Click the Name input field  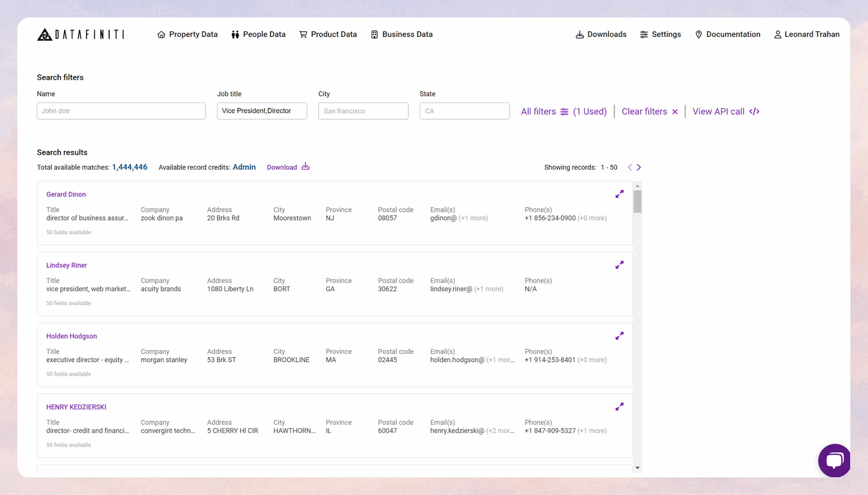click(121, 111)
